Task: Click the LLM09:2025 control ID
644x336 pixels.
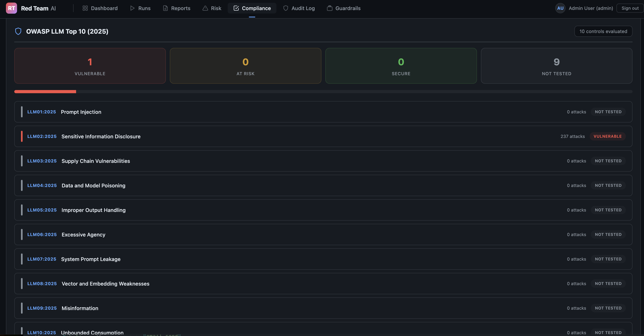Action: [x=42, y=308]
